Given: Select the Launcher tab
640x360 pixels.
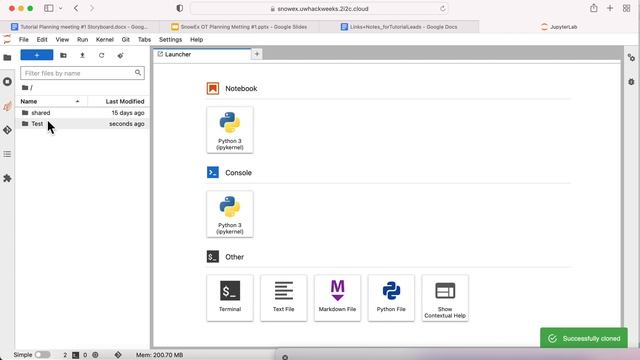Looking at the screenshot, I should click(202, 54).
